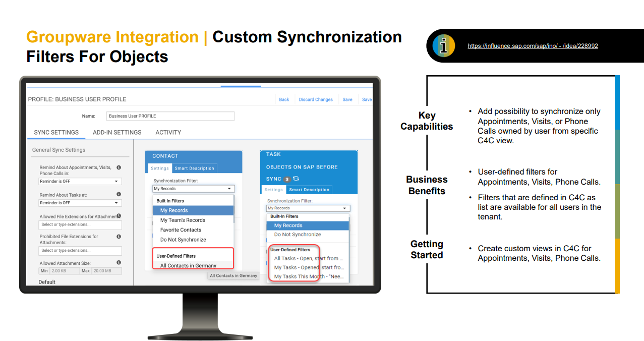The image size is (644, 341).
Task: Toggle the Task Synchronization Filter dropdown
Action: tap(308, 208)
